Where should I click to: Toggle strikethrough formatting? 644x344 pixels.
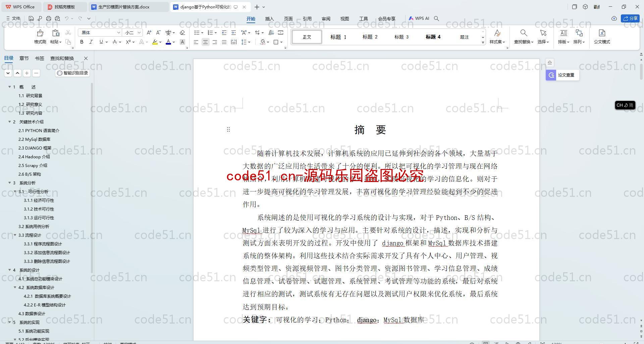(114, 42)
